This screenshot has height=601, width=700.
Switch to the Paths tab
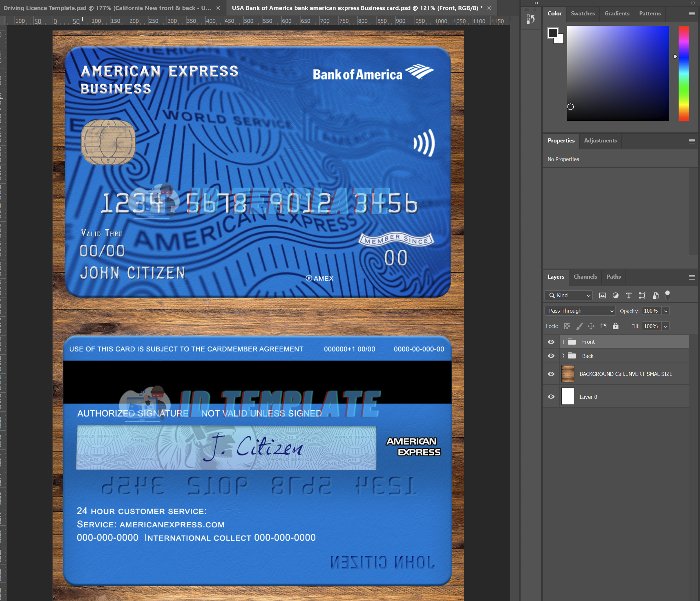[x=613, y=276]
